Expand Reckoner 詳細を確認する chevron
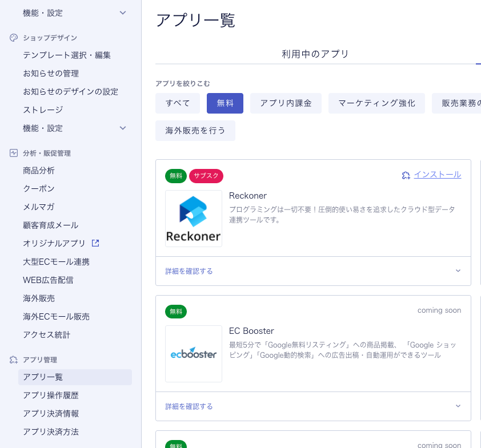The image size is (481, 448). click(x=458, y=271)
